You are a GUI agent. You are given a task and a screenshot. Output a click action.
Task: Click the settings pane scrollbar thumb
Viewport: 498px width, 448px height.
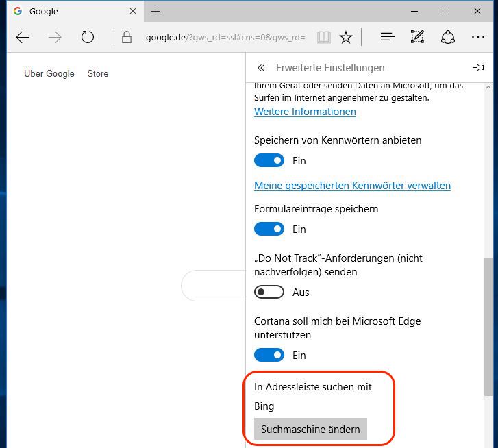[x=488, y=326]
